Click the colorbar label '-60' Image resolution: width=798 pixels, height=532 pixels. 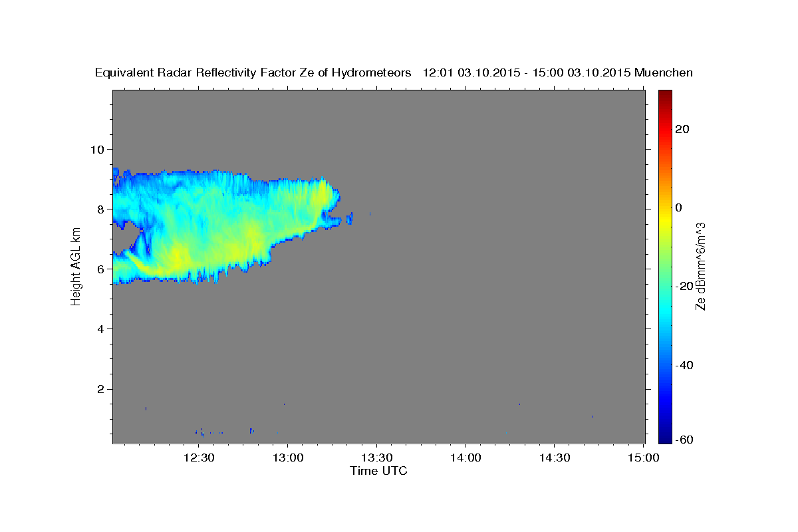[x=683, y=440]
